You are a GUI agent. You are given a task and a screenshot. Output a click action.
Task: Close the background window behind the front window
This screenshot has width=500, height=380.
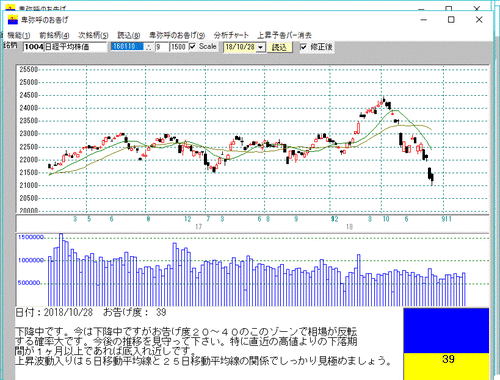477,8
